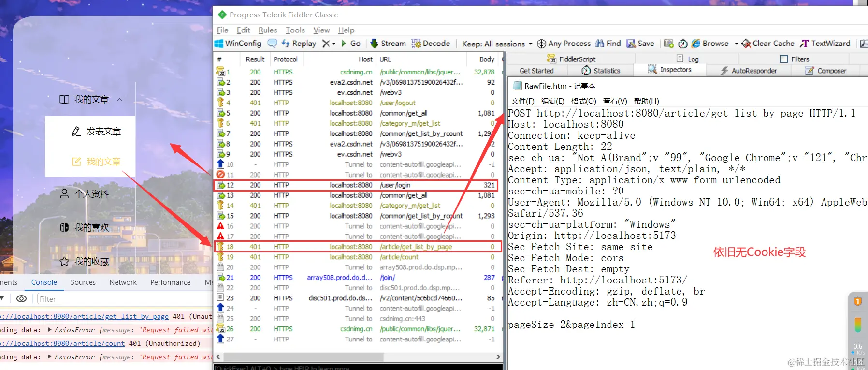Open 查看(V) menu in Notepad
This screenshot has height=370, width=868.
point(615,101)
